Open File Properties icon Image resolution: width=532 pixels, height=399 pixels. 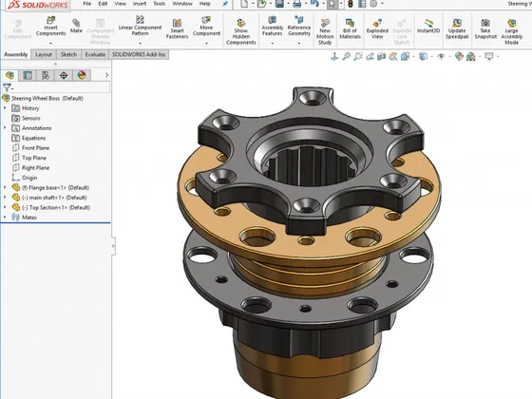click(362, 4)
